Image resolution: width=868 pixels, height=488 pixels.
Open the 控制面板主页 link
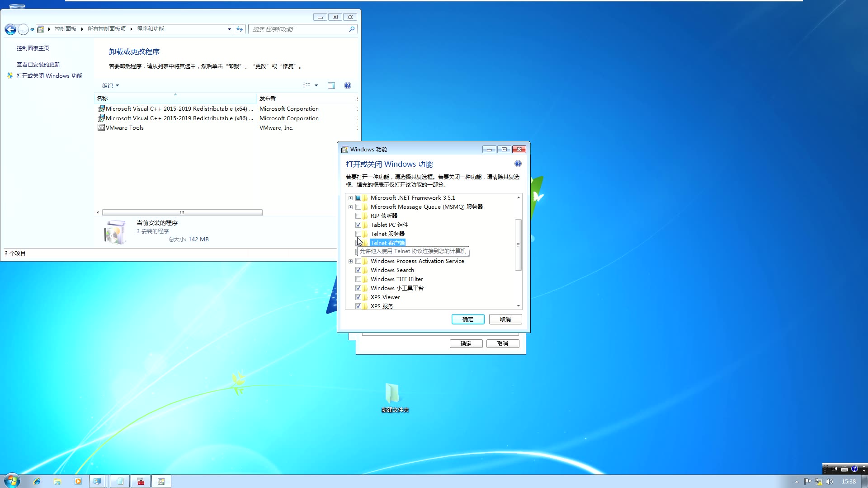tap(33, 48)
